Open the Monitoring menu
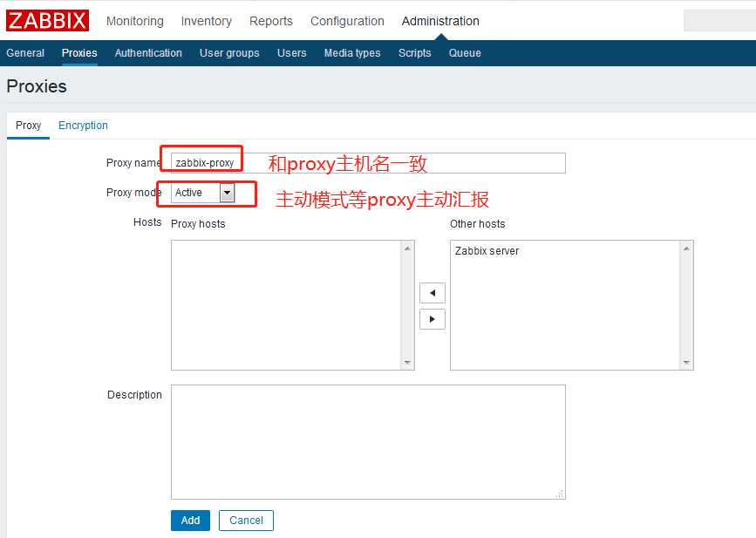This screenshot has width=756, height=538. 135,21
